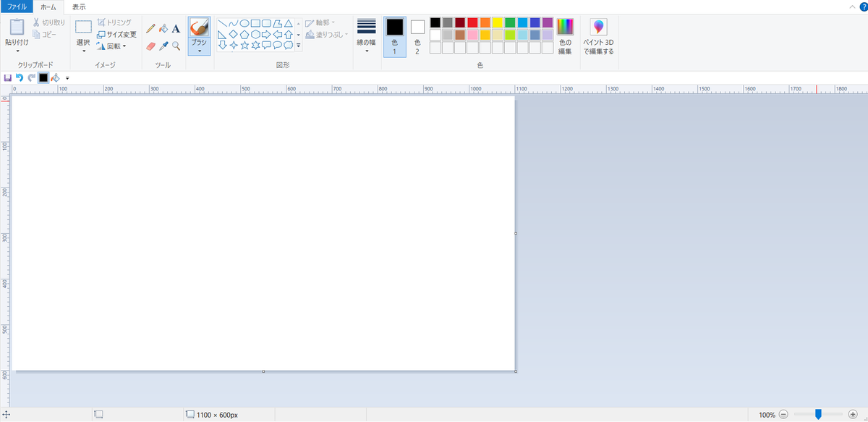Click the 100% zoom level text
This screenshot has width=868, height=422.
pyautogui.click(x=767, y=415)
